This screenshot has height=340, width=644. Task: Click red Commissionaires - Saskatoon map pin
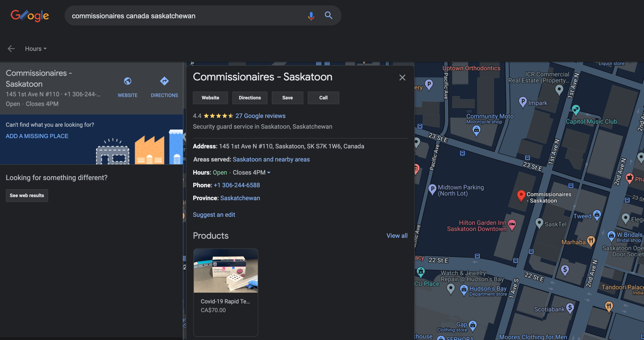[x=521, y=196]
